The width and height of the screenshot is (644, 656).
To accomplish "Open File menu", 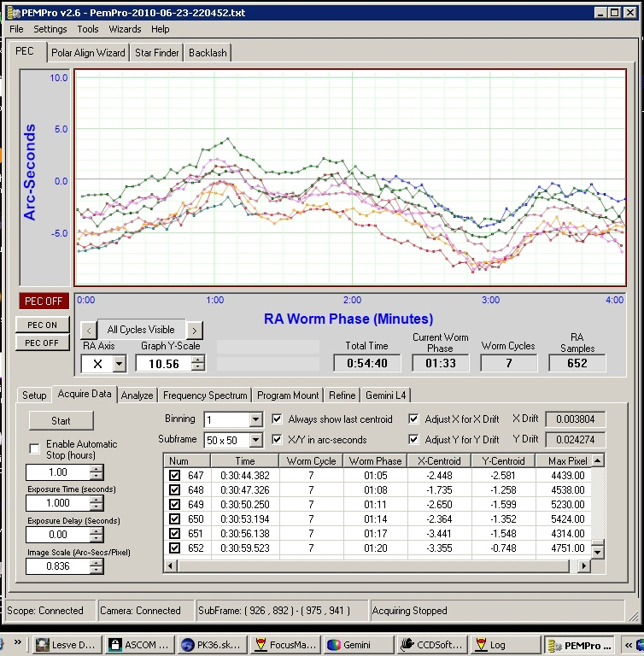I will point(16,29).
